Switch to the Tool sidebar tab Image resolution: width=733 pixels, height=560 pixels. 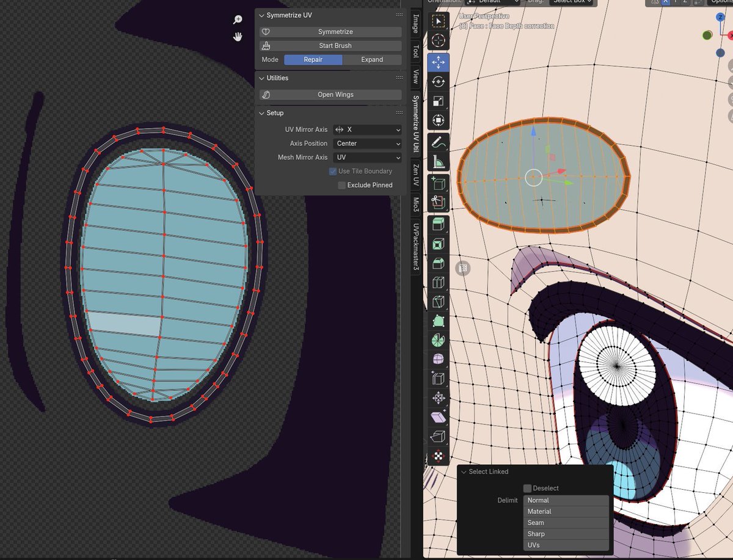(416, 51)
